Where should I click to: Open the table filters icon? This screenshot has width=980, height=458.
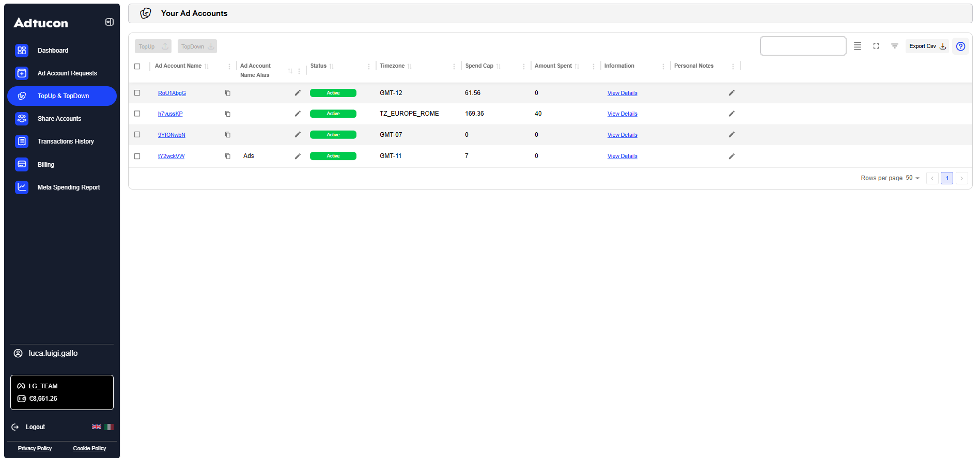point(895,46)
